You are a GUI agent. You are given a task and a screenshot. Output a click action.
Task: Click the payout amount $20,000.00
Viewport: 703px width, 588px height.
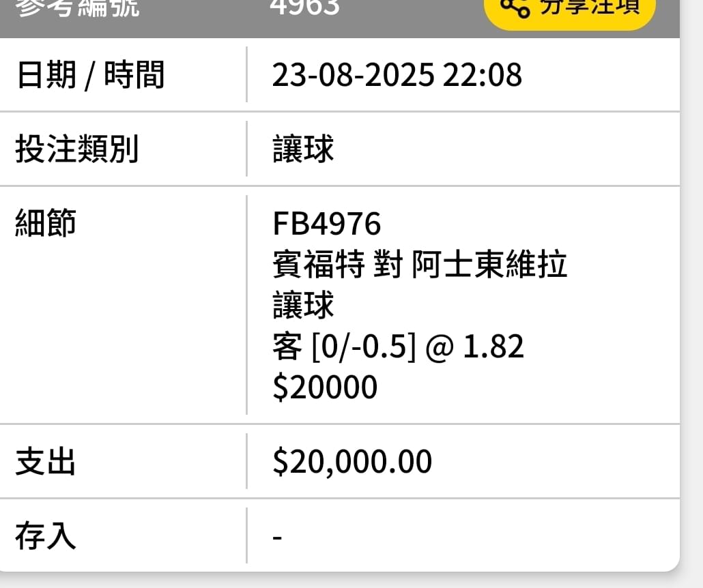(x=352, y=461)
